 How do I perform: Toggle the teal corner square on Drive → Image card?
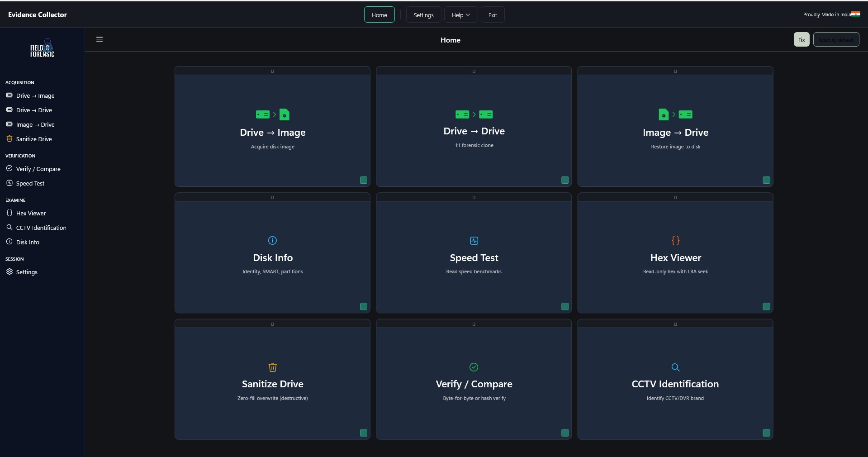(364, 180)
